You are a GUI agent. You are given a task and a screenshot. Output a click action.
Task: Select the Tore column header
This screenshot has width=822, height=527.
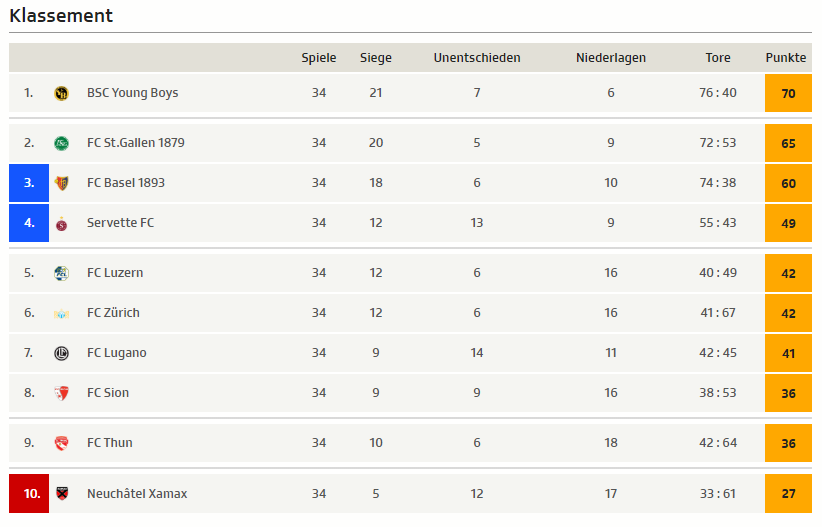tap(718, 58)
